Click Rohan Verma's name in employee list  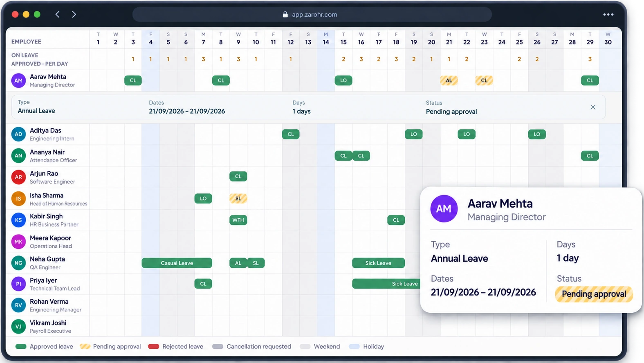(49, 301)
